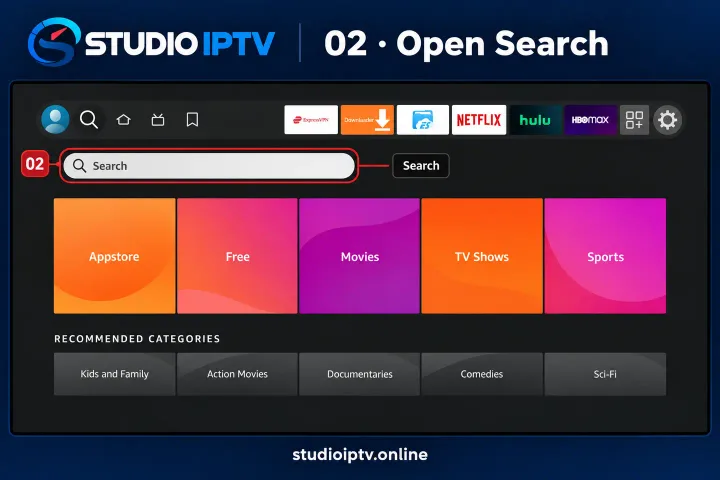The width and height of the screenshot is (720, 480).
Task: Select the Sports tile
Action: [x=605, y=256]
